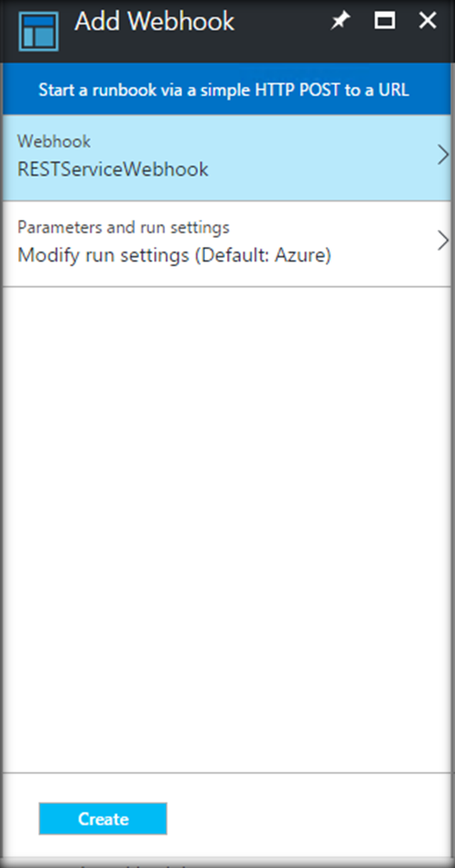Click the text 'Start a runbook' in banner
The width and height of the screenshot is (455, 868).
(x=85, y=90)
